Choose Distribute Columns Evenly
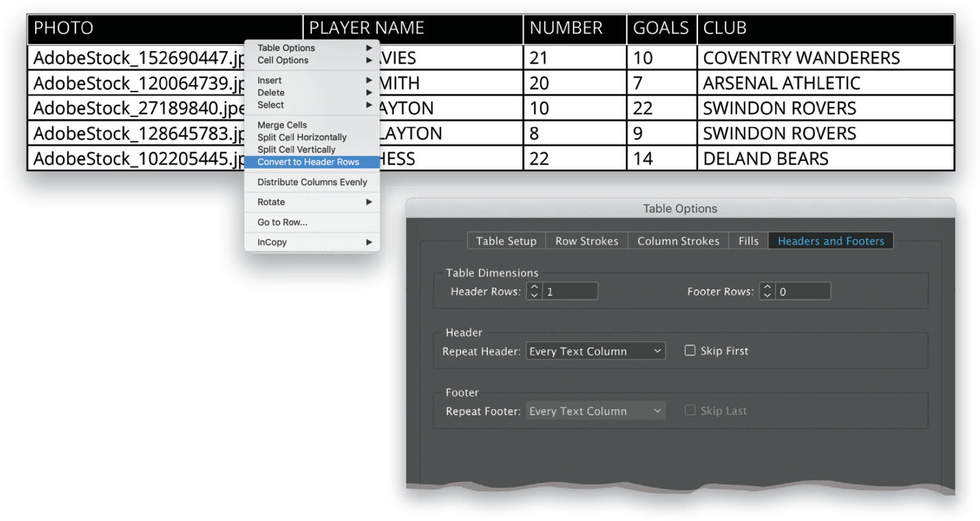 [x=312, y=182]
